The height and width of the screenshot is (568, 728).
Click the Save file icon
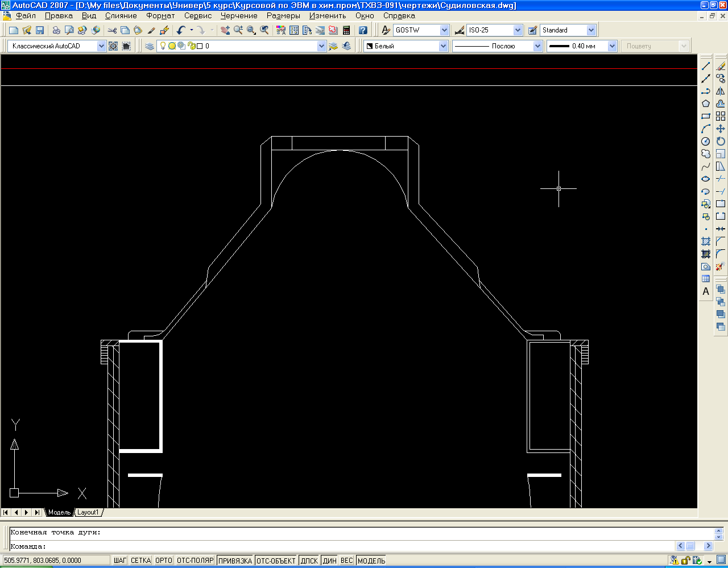coord(40,30)
